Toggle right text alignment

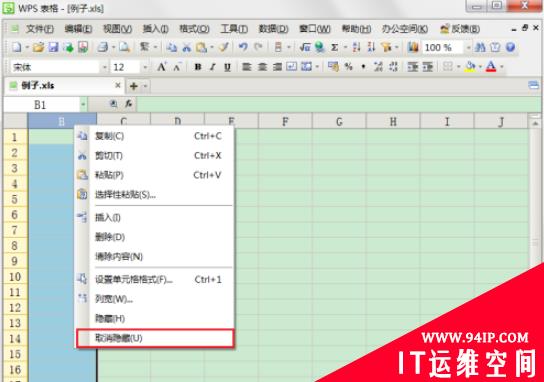(277, 67)
